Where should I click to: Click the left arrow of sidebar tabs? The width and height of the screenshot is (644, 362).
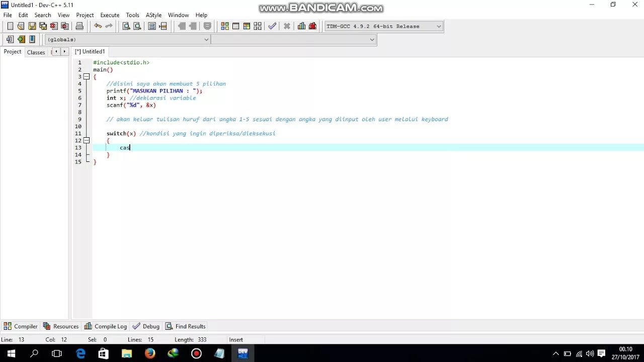(x=56, y=51)
